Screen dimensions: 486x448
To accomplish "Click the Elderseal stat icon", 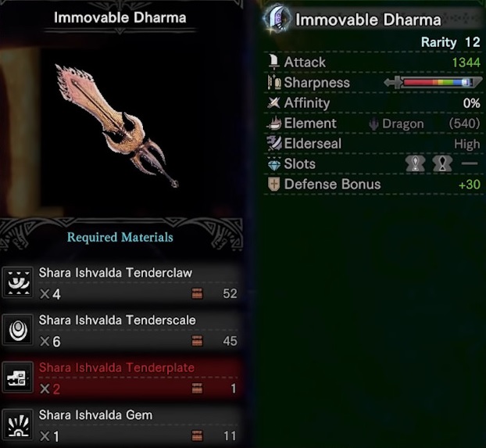I will [x=274, y=143].
